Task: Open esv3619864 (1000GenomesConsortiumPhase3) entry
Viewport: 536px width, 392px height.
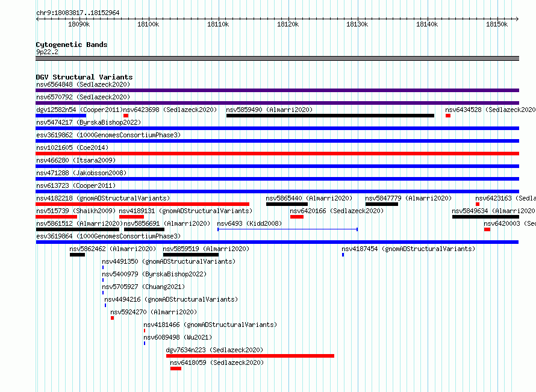Action: 108,236
